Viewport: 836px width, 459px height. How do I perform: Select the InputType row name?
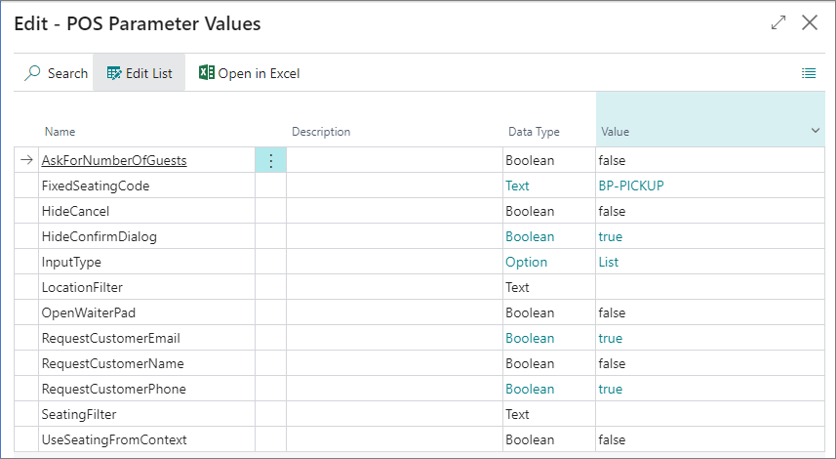(71, 262)
